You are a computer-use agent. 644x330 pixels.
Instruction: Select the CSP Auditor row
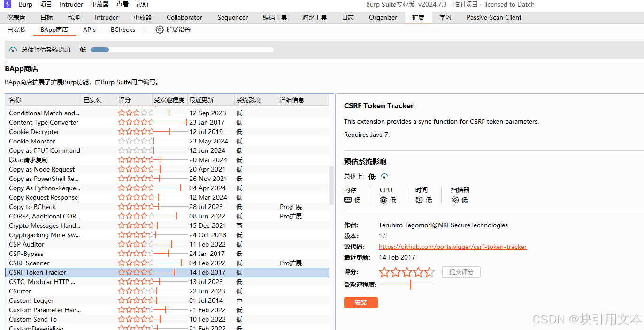(167, 244)
